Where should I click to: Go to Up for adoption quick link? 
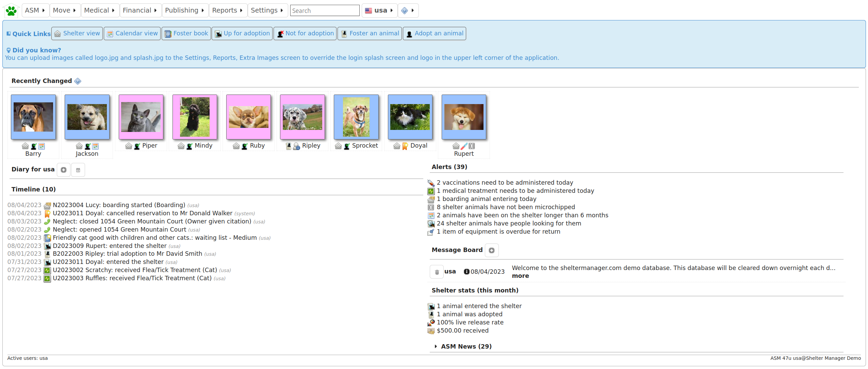pyautogui.click(x=242, y=34)
